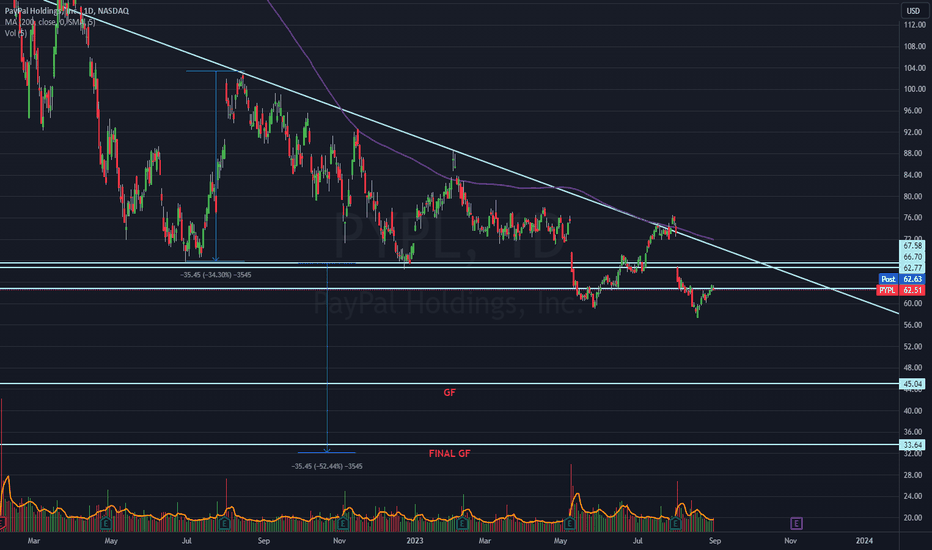The height and width of the screenshot is (550, 932).
Task: Click the 80.00 price axis label
Action: pyautogui.click(x=912, y=196)
